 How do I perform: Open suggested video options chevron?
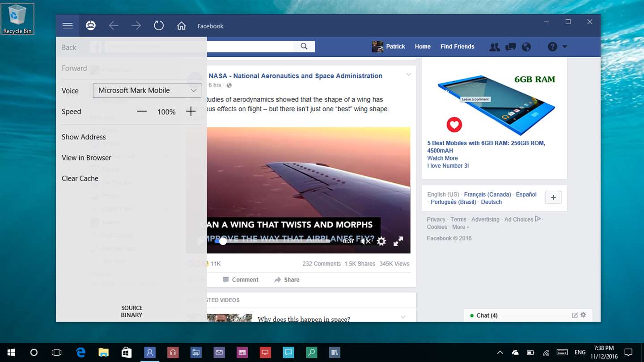403,317
